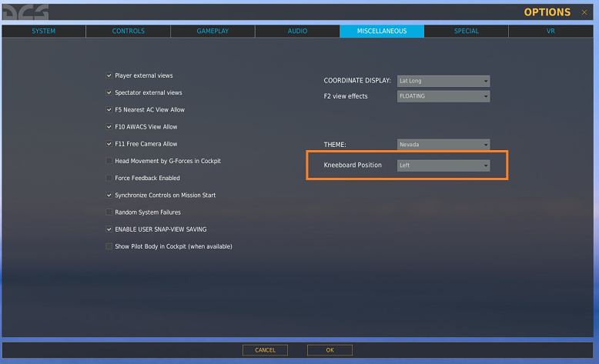Enable Head Movement by G-Forces in Cockpit
Viewport: 599px width, 364px height.
pos(109,161)
